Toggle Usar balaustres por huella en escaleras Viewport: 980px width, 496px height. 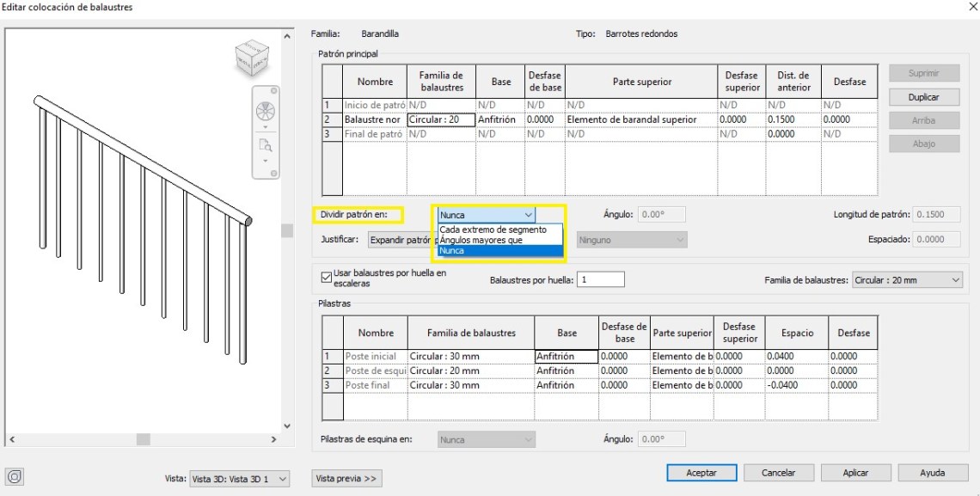[326, 277]
